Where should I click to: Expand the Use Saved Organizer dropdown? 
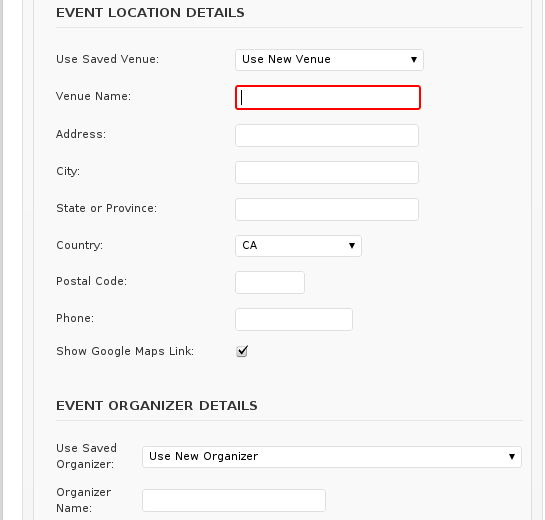tap(332, 457)
